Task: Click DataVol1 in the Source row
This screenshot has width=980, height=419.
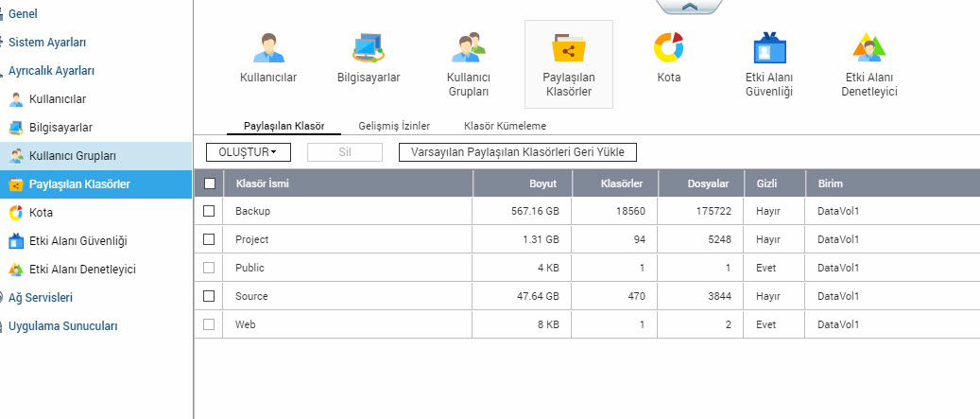Action: tap(839, 296)
